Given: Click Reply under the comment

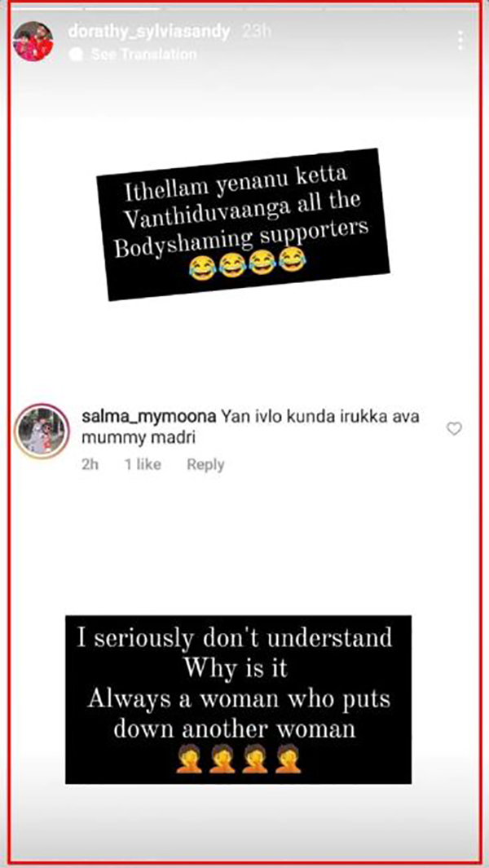Looking at the screenshot, I should point(205,464).
